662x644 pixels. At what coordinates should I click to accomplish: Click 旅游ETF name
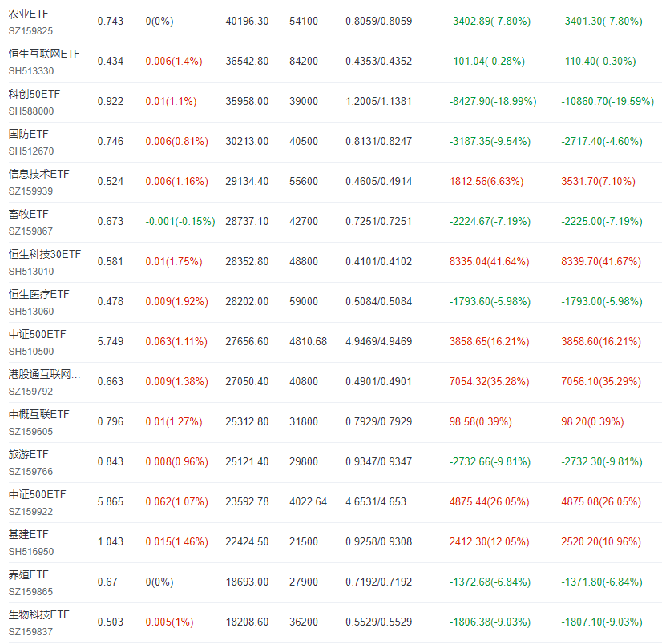[x=29, y=455]
